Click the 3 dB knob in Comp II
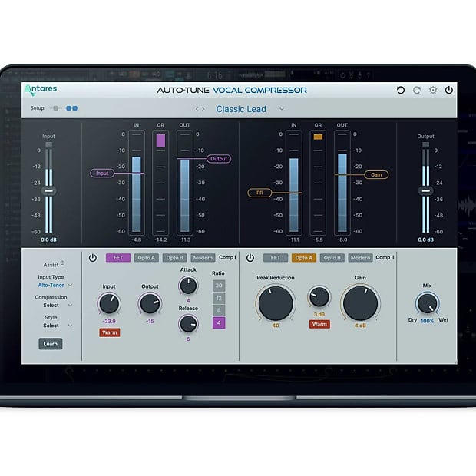The image size is (476, 476). pyautogui.click(x=319, y=296)
